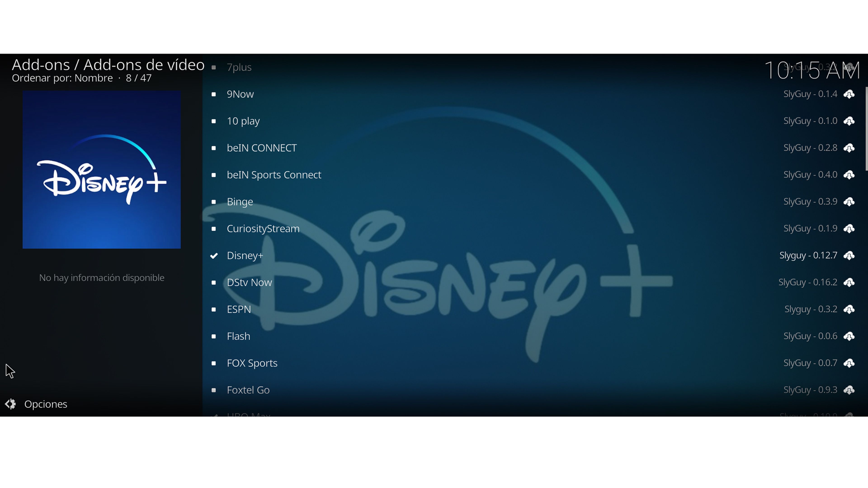
Task: Click the Opciones settings gear icon
Action: point(11,404)
